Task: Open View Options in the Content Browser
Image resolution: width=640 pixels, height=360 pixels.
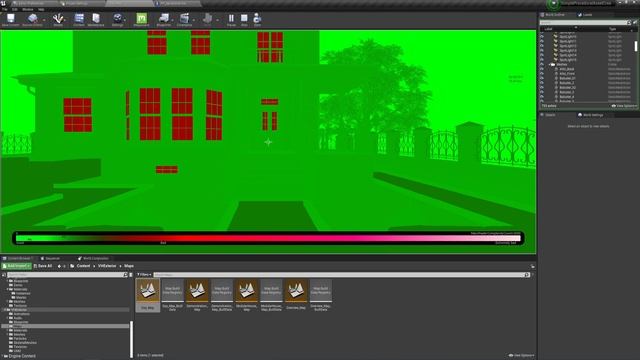Action: pyautogui.click(x=521, y=356)
